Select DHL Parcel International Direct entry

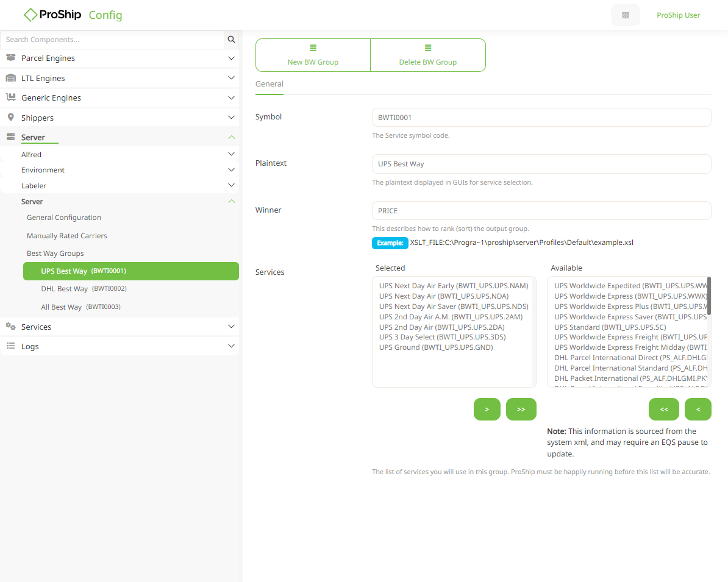(x=630, y=358)
